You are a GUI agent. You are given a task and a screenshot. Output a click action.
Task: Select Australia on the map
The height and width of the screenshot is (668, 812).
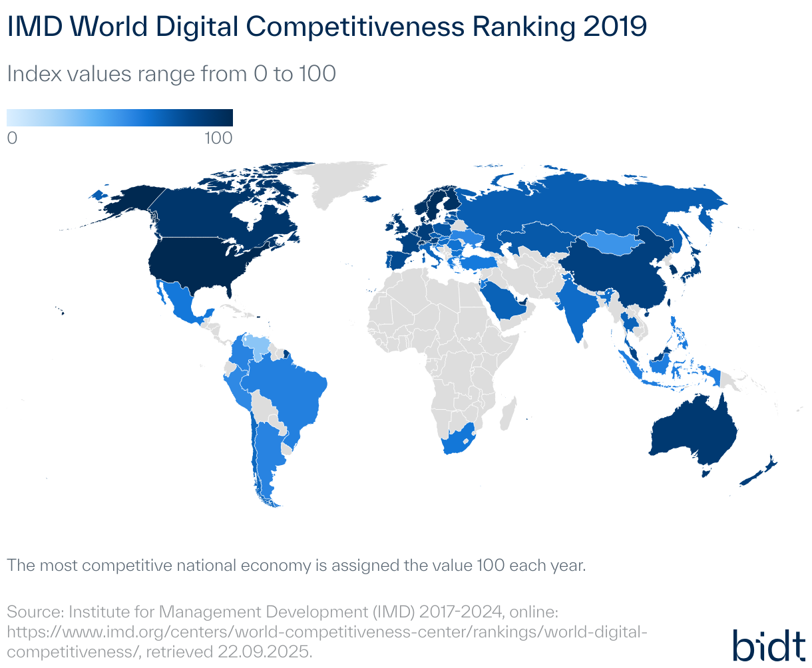[x=692, y=432]
